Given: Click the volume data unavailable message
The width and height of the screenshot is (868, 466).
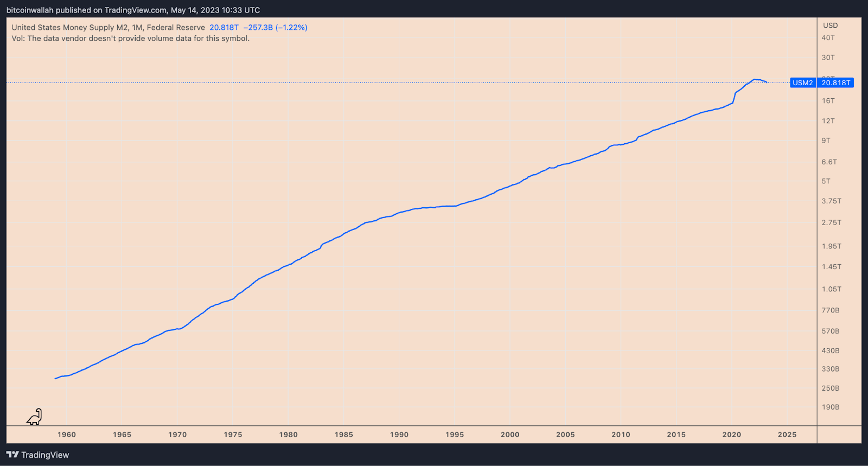Looking at the screenshot, I should coord(130,39).
